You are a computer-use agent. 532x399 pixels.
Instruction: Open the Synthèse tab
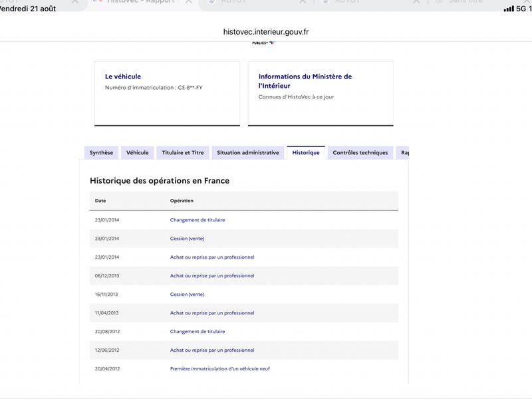click(x=101, y=153)
